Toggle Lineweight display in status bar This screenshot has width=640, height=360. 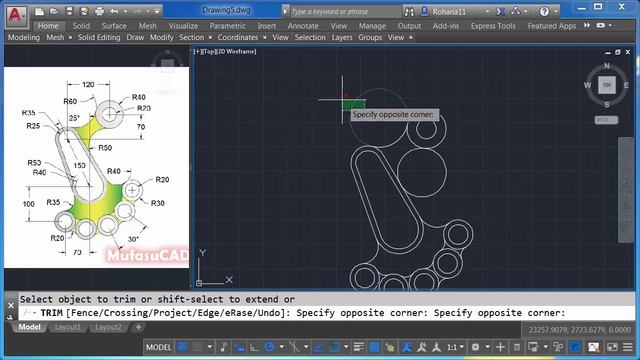pyautogui.click(x=359, y=347)
